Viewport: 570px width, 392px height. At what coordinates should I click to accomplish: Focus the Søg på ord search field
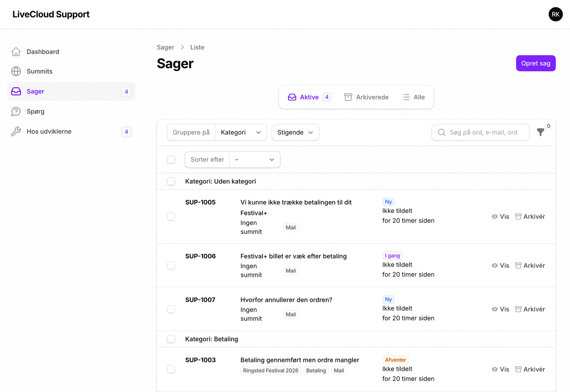click(x=480, y=132)
